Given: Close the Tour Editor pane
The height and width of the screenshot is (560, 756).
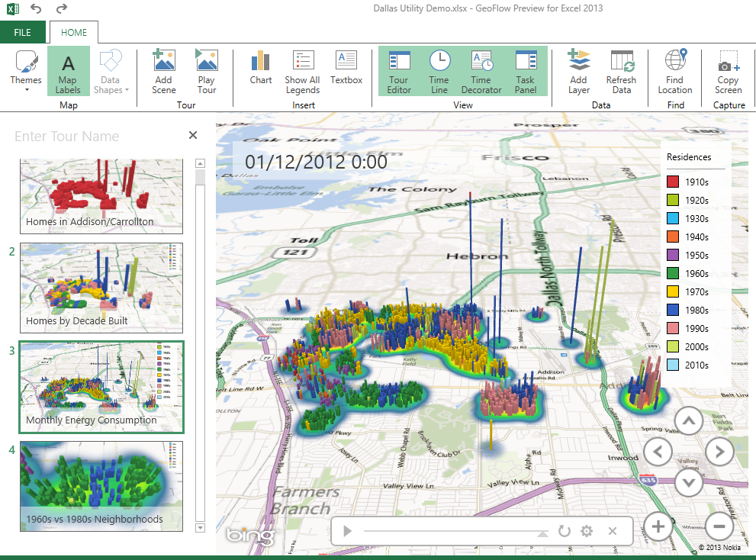Looking at the screenshot, I should (x=193, y=135).
